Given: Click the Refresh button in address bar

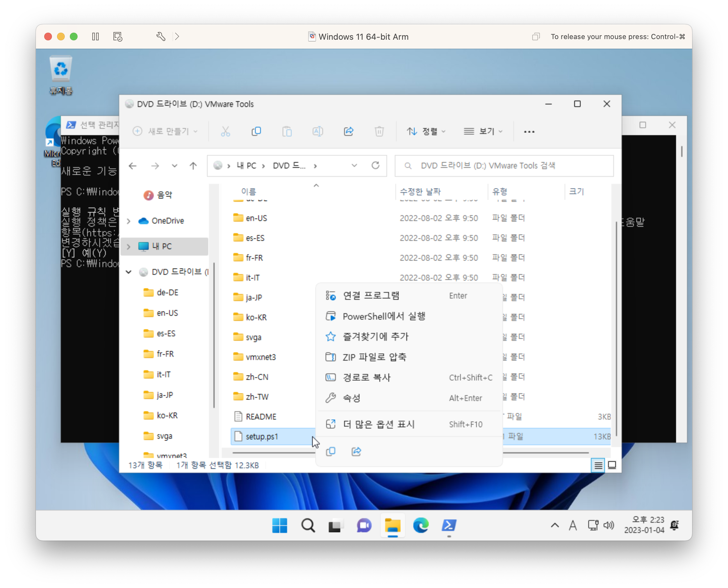Looking at the screenshot, I should pos(375,166).
